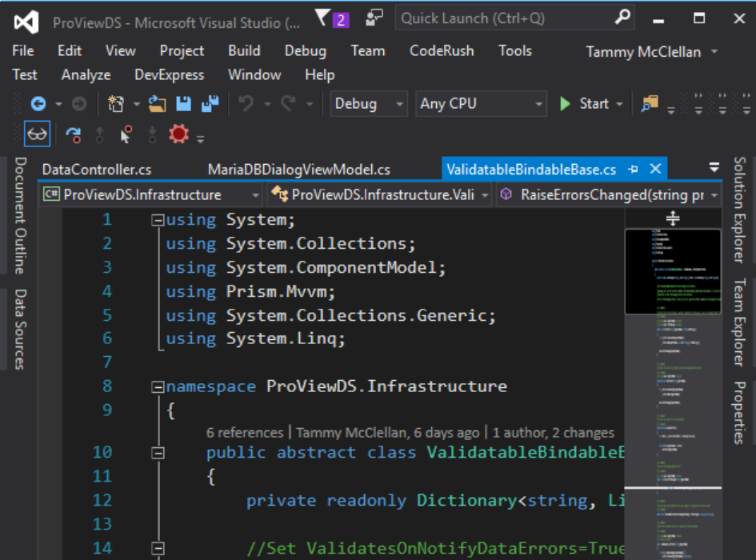Toggle the glasses icon in debug toolbar
The height and width of the screenshot is (560, 756).
[x=37, y=134]
